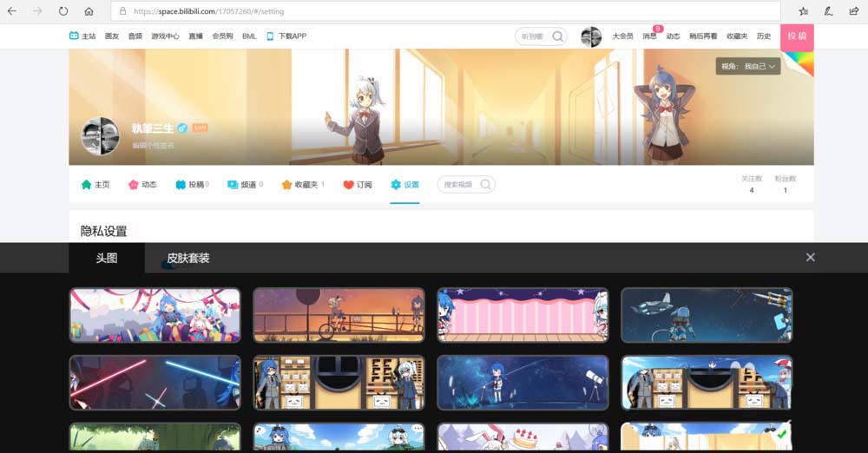Open the 音频 nav link
Screen dimensions: 868x453
click(x=135, y=36)
